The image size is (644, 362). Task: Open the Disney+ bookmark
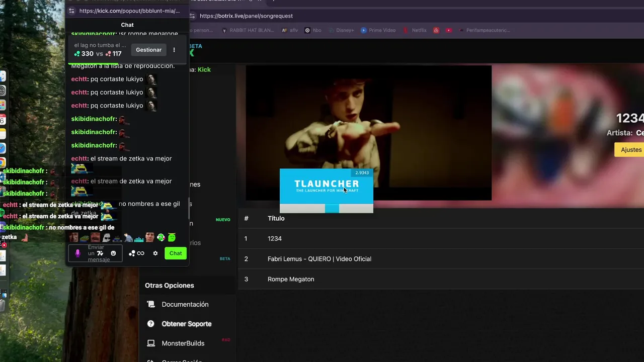(341, 30)
